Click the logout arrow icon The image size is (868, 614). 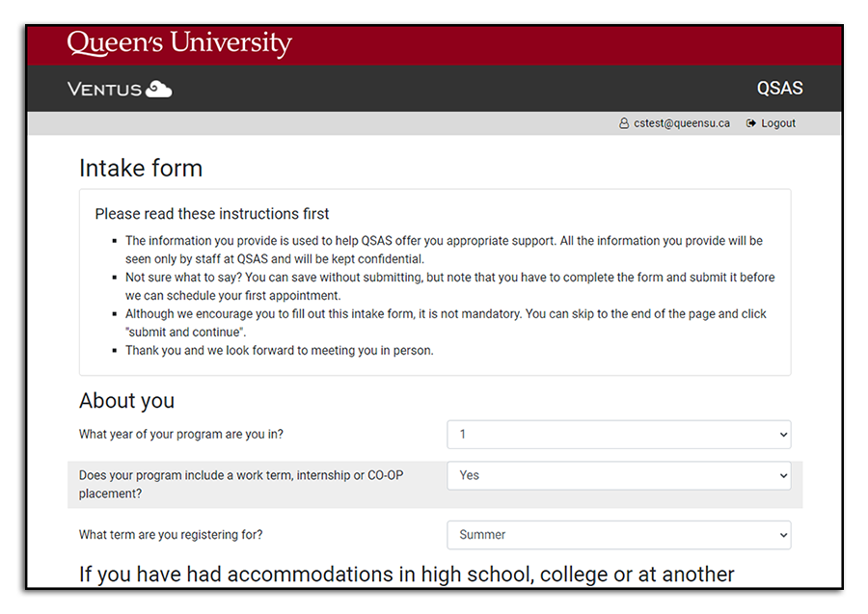tap(750, 123)
